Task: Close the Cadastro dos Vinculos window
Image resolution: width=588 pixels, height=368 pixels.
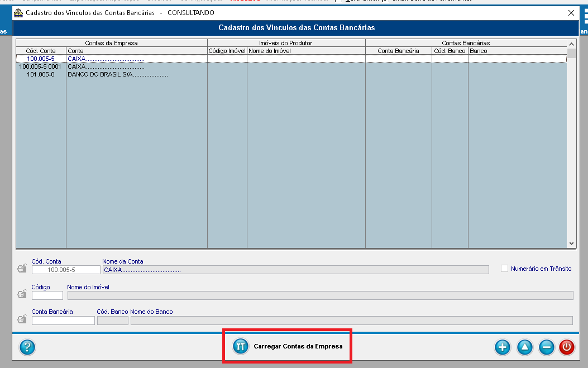Action: (571, 13)
